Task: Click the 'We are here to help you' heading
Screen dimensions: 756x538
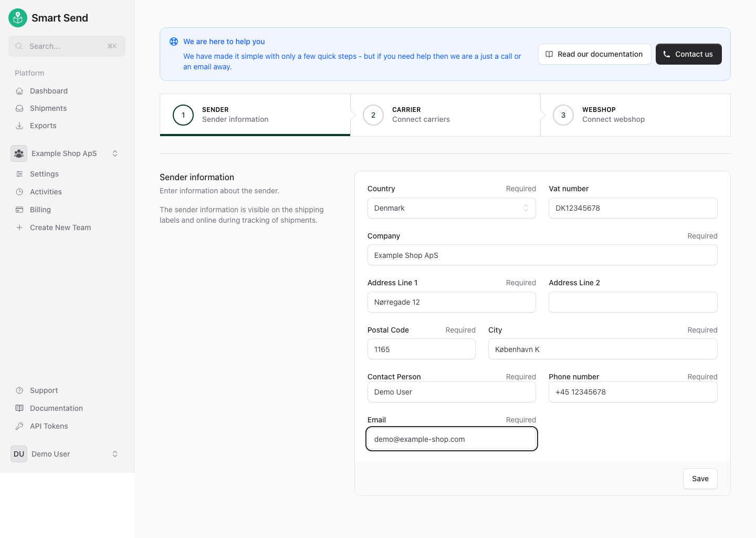Action: pyautogui.click(x=224, y=42)
